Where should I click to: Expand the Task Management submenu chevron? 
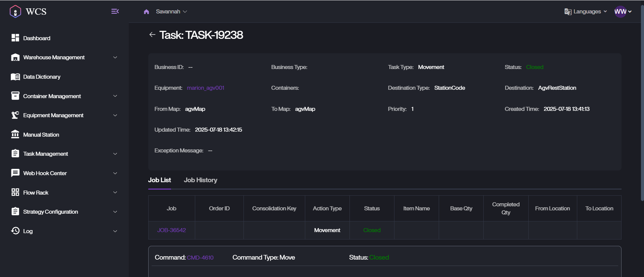pyautogui.click(x=115, y=154)
